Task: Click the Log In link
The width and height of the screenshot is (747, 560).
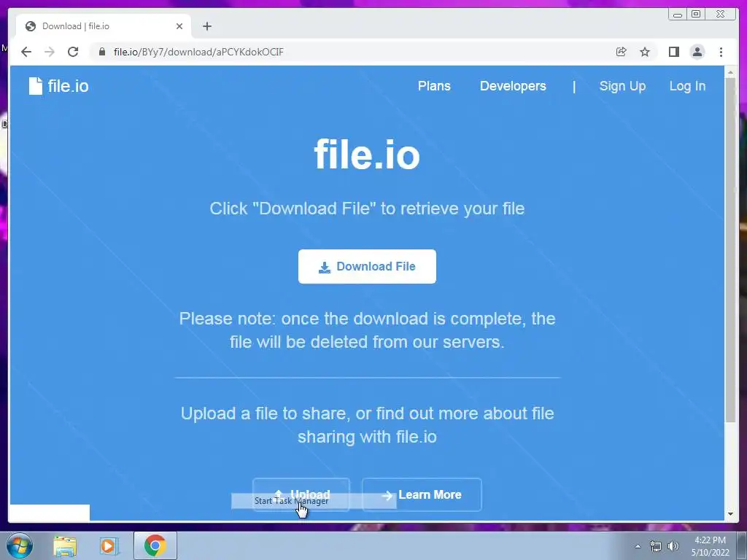Action: (687, 86)
